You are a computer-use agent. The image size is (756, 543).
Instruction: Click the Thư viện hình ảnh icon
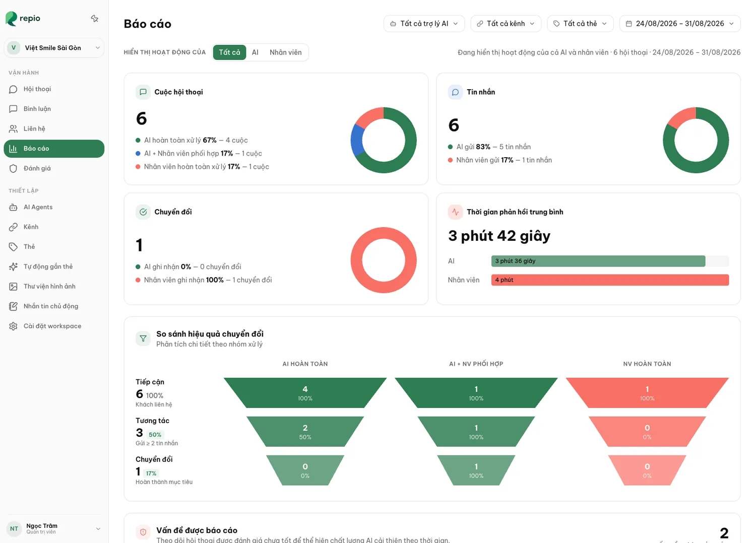click(14, 287)
